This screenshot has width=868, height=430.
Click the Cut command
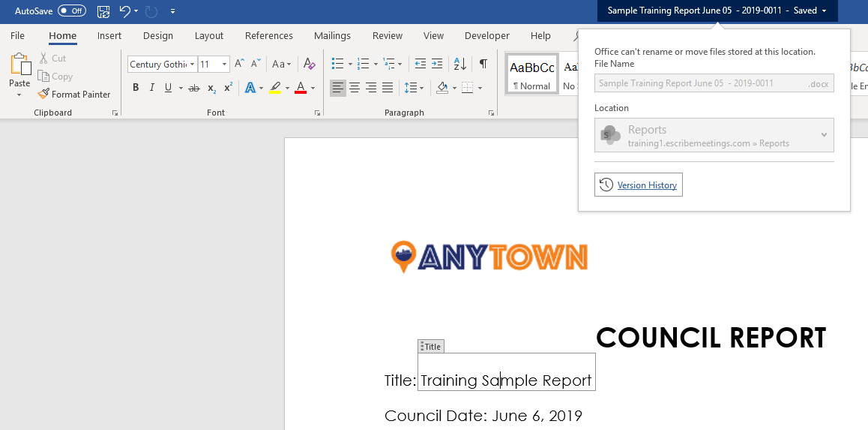coord(52,59)
